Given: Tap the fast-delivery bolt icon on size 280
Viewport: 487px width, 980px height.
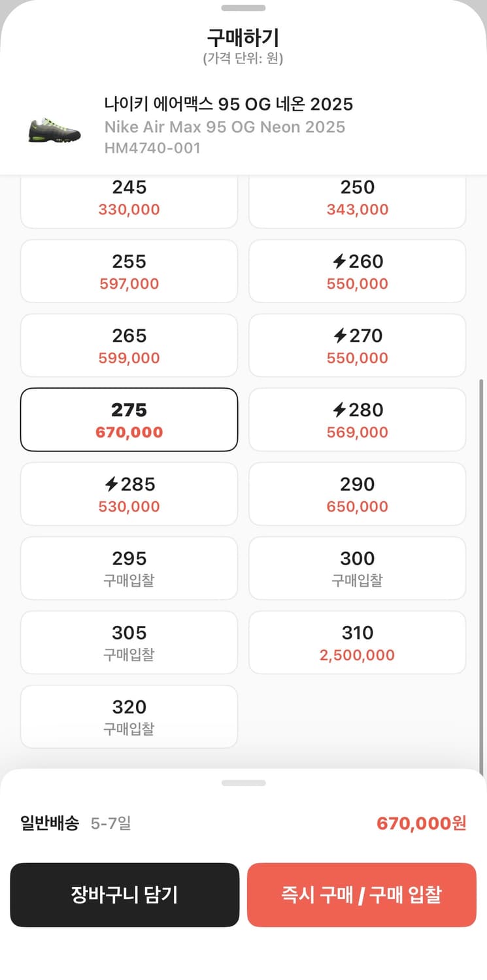Looking at the screenshot, I should (339, 410).
